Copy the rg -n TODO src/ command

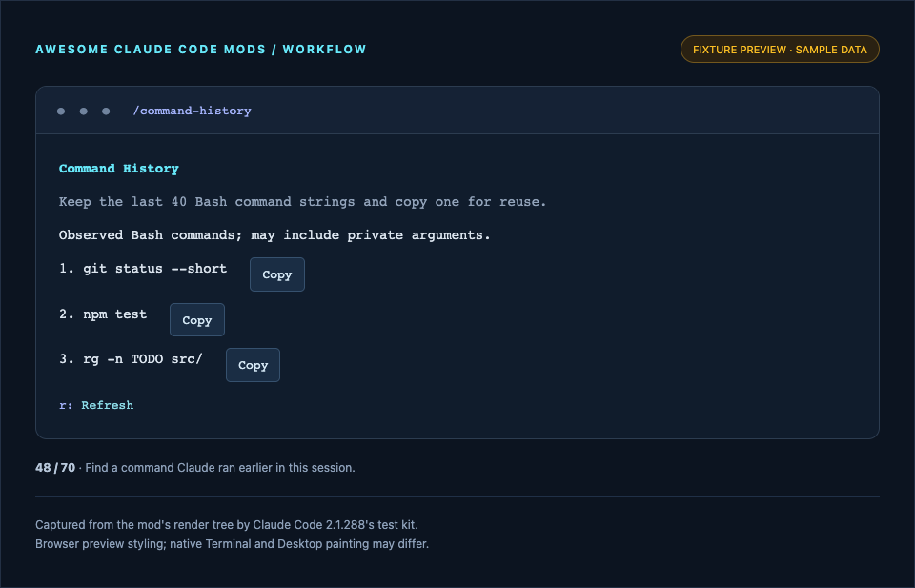click(x=253, y=365)
